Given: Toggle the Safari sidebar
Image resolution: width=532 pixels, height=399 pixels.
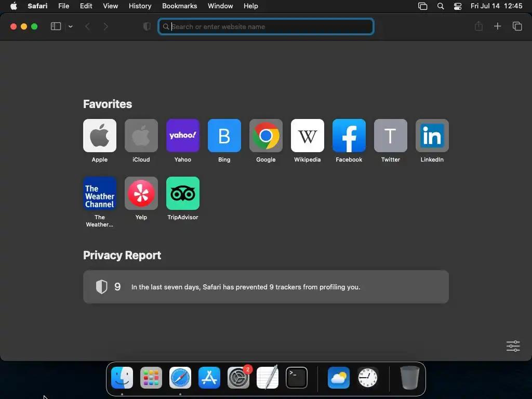Looking at the screenshot, I should tap(56, 26).
